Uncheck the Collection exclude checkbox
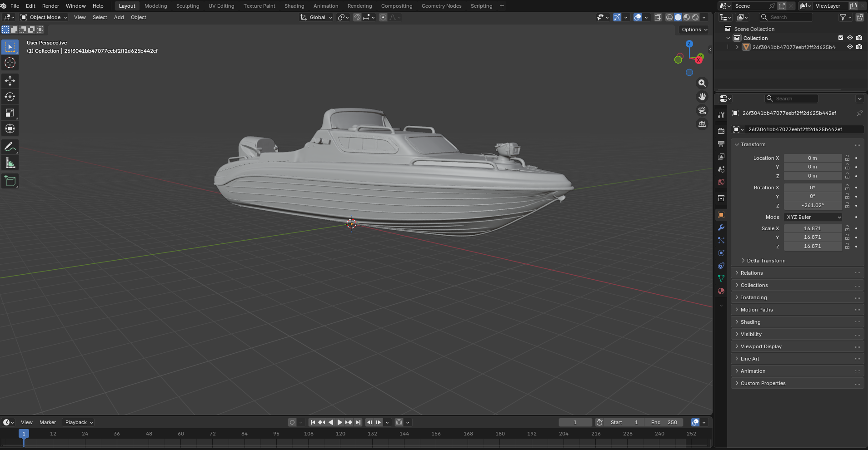This screenshot has height=450, width=868. click(840, 38)
